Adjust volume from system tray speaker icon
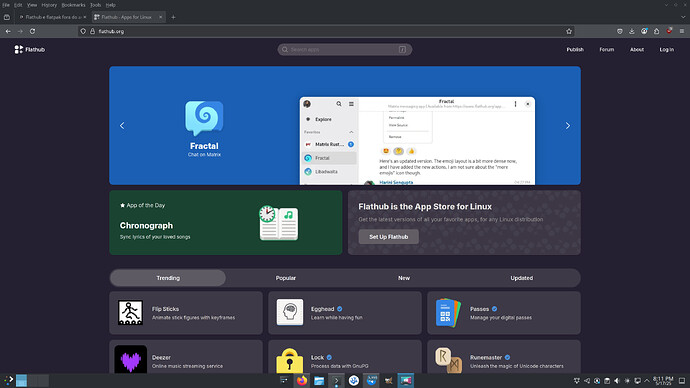690x388 pixels. pos(617,381)
